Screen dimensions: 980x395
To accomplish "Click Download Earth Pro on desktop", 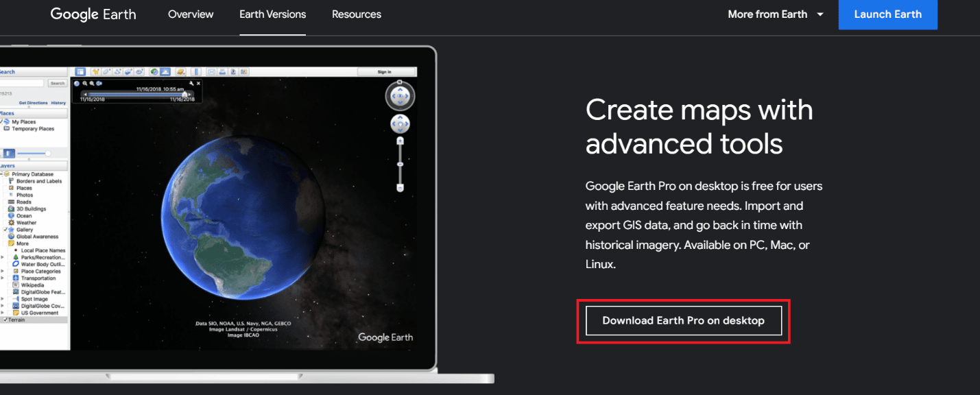I will click(684, 320).
